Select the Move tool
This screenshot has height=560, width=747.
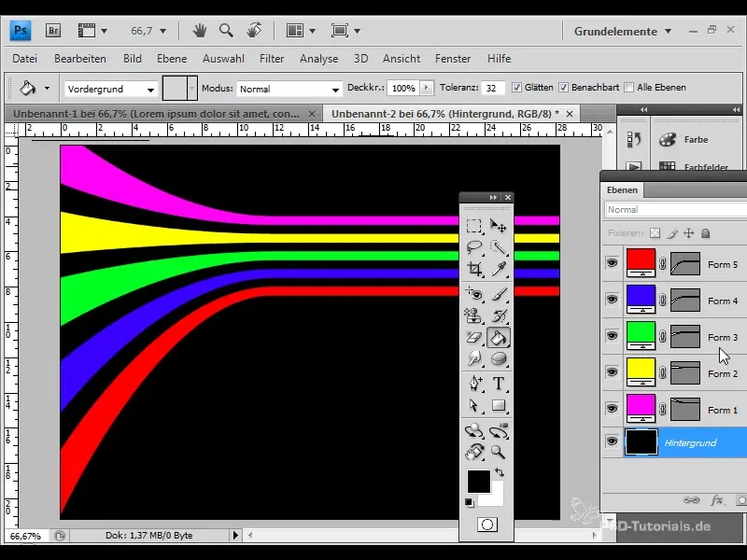point(499,226)
